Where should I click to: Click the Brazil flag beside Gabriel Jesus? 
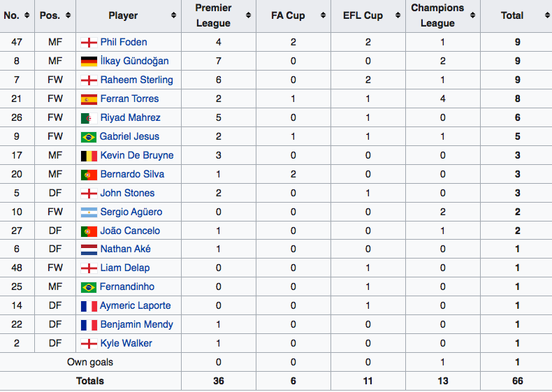(x=89, y=136)
